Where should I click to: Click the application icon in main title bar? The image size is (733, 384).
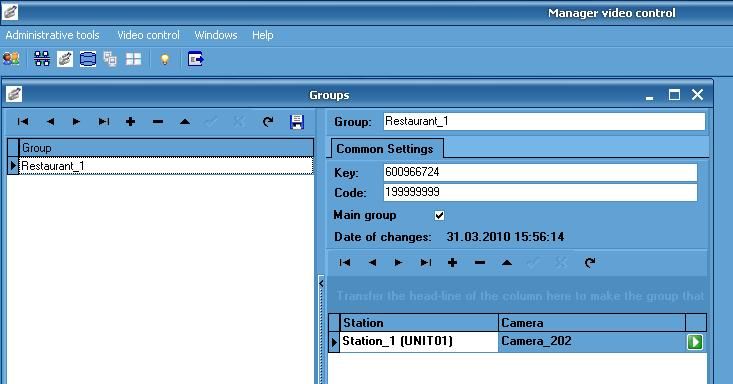10,12
